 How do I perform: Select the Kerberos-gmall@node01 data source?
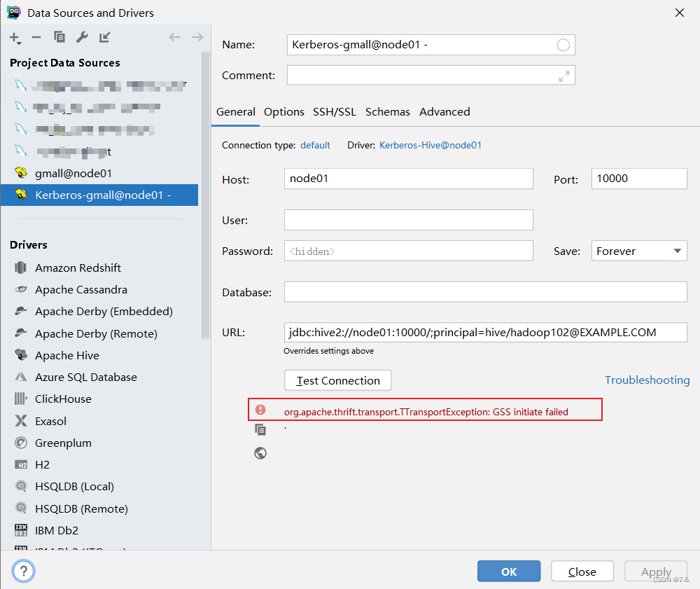point(99,195)
